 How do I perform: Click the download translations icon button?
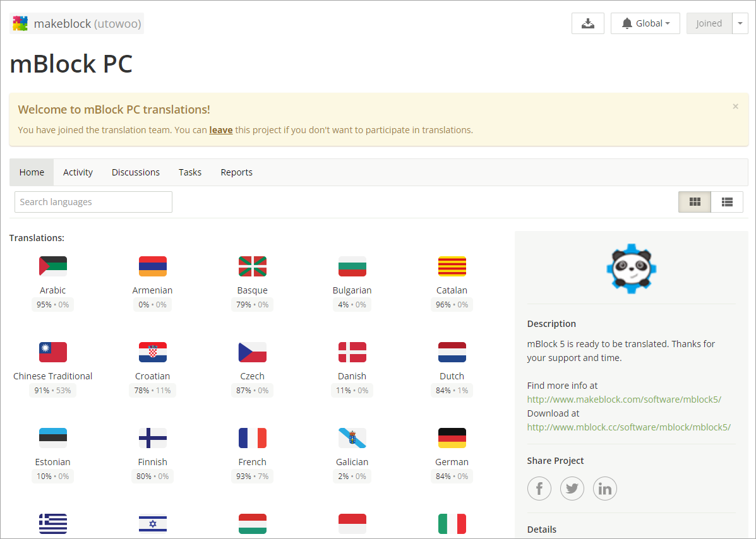588,23
